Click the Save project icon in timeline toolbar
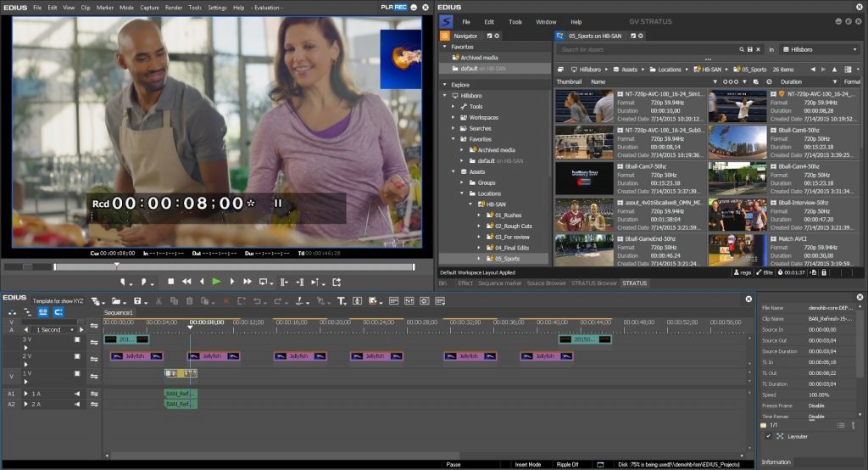This screenshot has width=868, height=470. pyautogui.click(x=137, y=301)
